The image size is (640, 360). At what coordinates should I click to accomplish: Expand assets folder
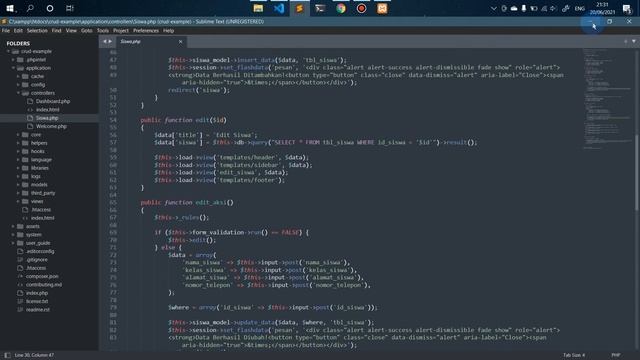point(13,226)
